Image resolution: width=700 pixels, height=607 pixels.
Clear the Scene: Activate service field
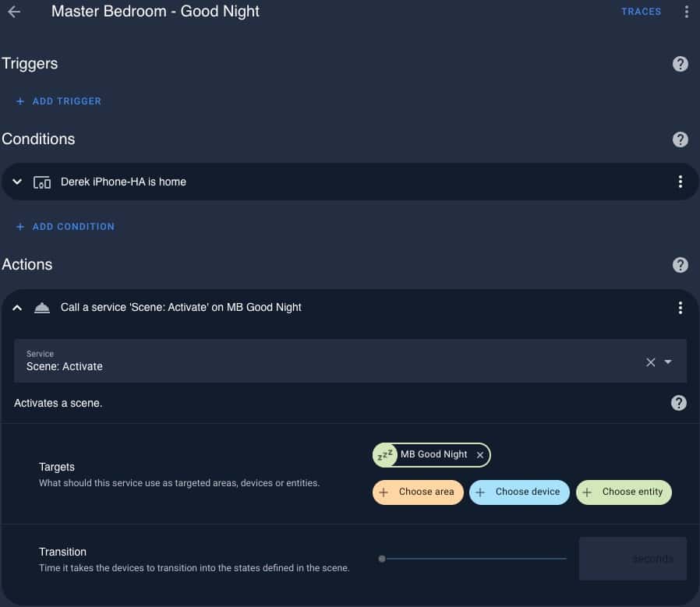(x=650, y=362)
